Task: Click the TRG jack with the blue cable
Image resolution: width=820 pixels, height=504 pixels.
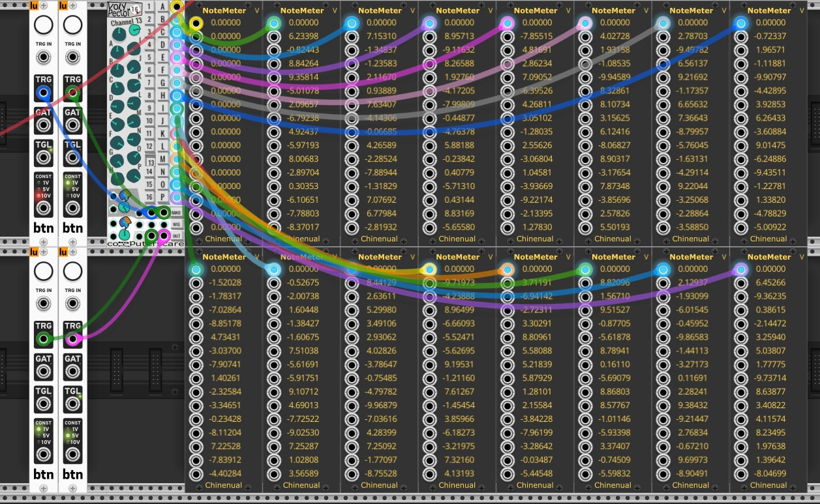Action: (43, 94)
